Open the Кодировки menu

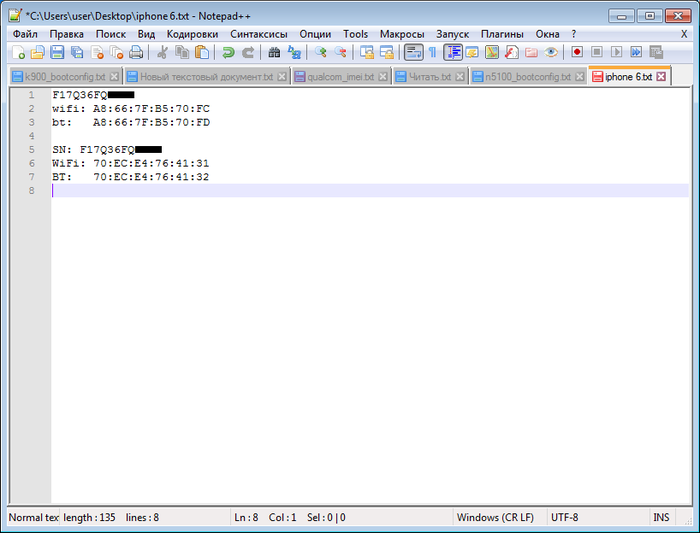[192, 34]
